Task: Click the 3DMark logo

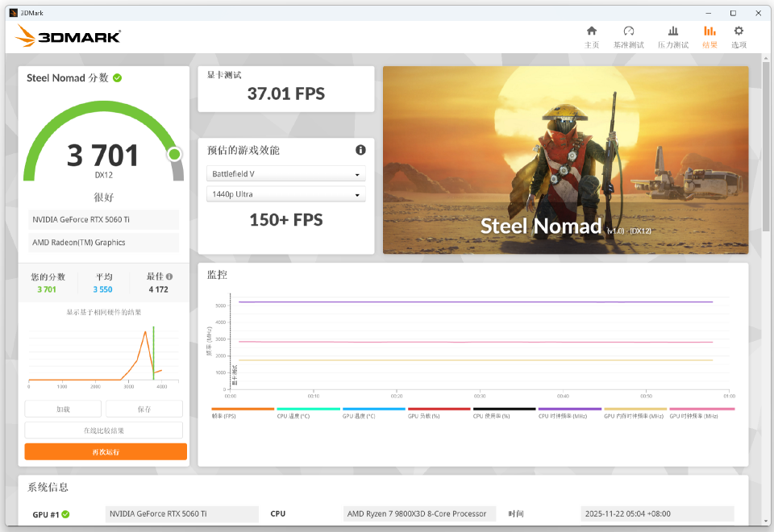Action: 68,36
